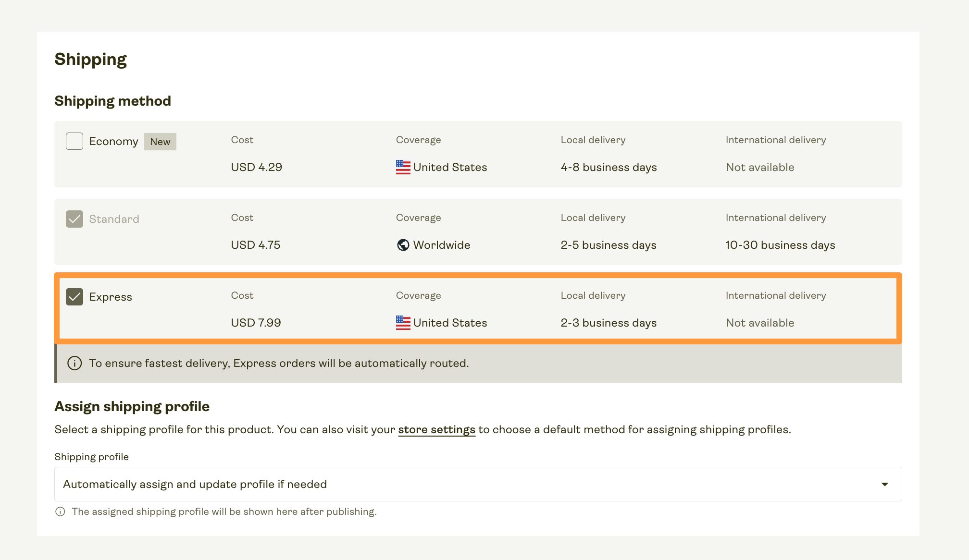Click the 'New' badge next to Economy
This screenshot has height=560, width=969.
pyautogui.click(x=160, y=141)
